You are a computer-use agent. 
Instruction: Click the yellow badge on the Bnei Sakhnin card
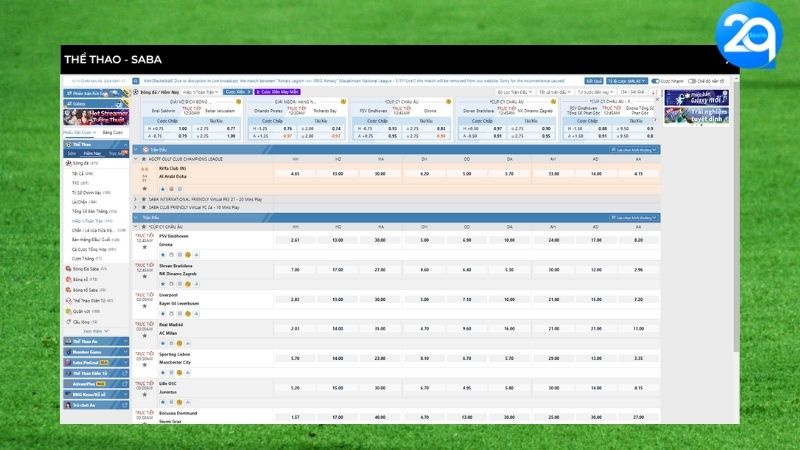[238, 102]
